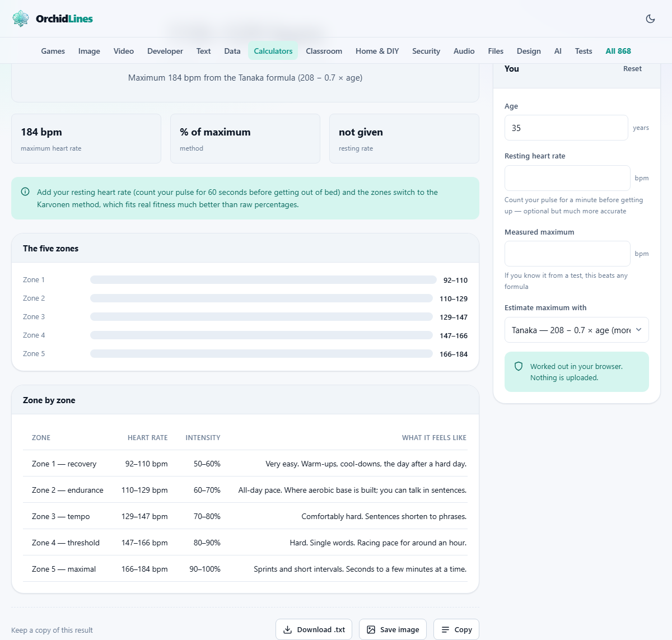Image resolution: width=672 pixels, height=640 pixels.
Task: Click the 184 bpm maximum heart rate card
Action: coord(86,139)
